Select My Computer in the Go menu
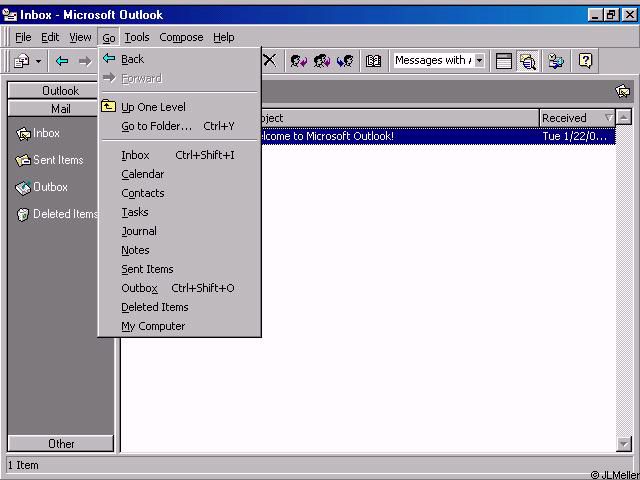This screenshot has height=480, width=640. pos(180,326)
